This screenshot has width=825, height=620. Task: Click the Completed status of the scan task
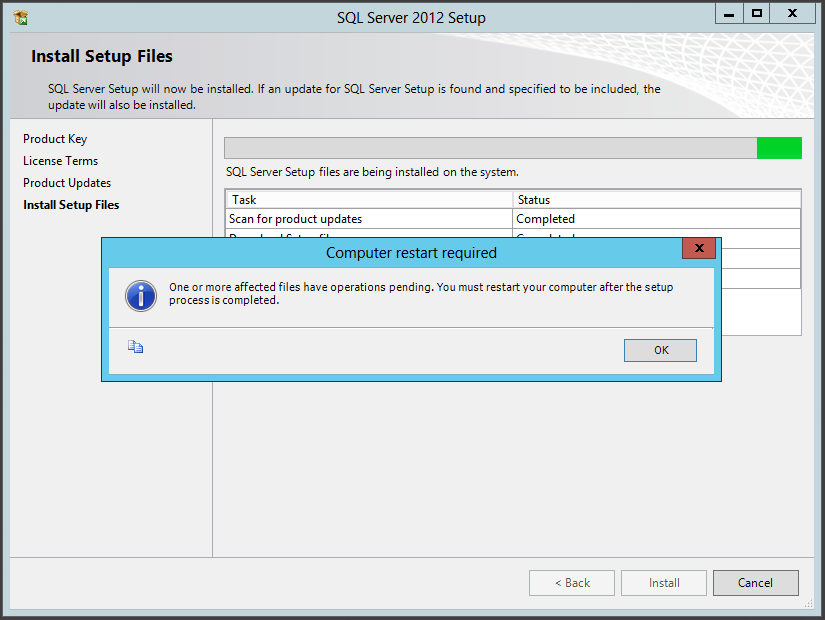pos(546,219)
